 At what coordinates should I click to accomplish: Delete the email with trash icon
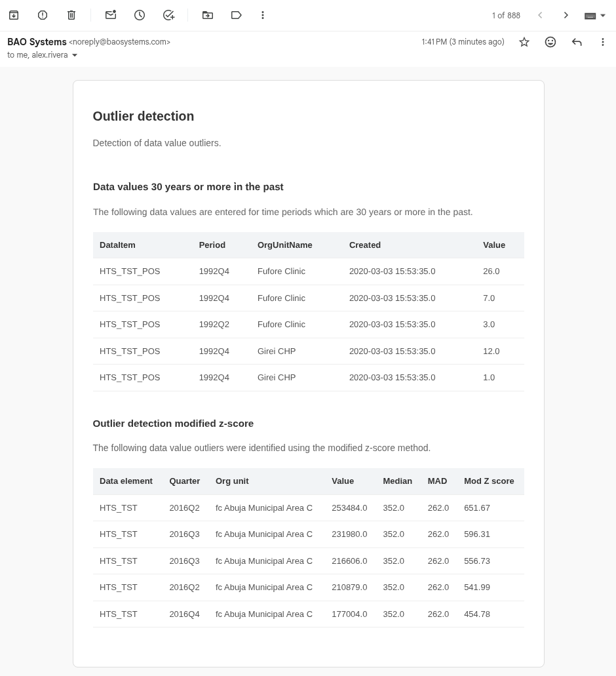point(71,15)
